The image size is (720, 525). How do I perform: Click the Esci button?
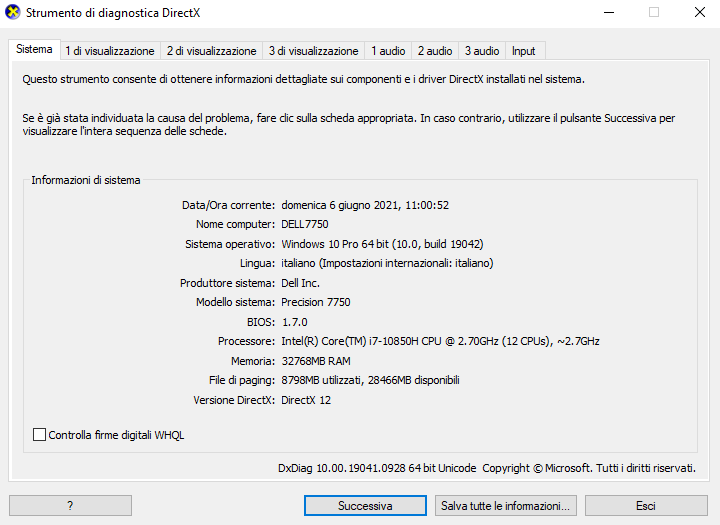pyautogui.click(x=646, y=506)
